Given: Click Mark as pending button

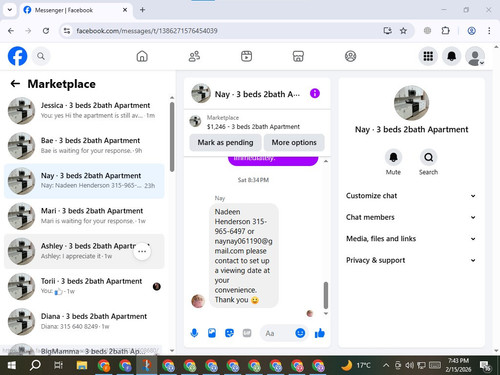Looking at the screenshot, I should 225,142.
